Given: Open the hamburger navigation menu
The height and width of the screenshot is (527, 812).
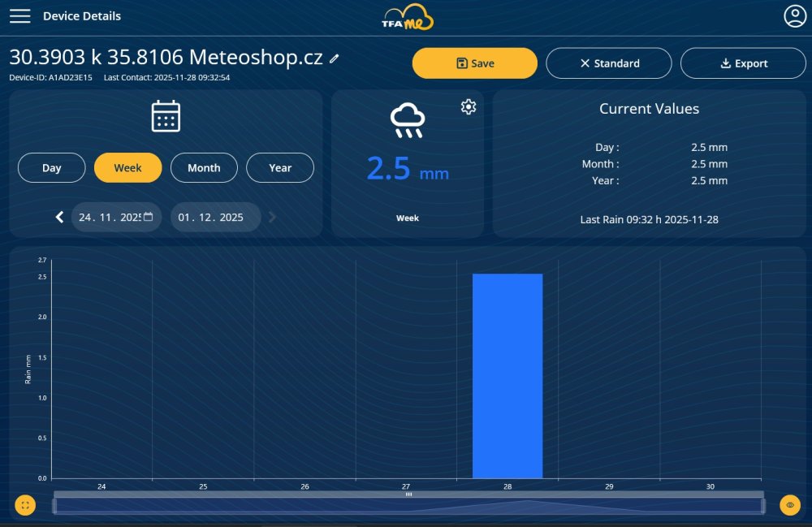Looking at the screenshot, I should 20,16.
